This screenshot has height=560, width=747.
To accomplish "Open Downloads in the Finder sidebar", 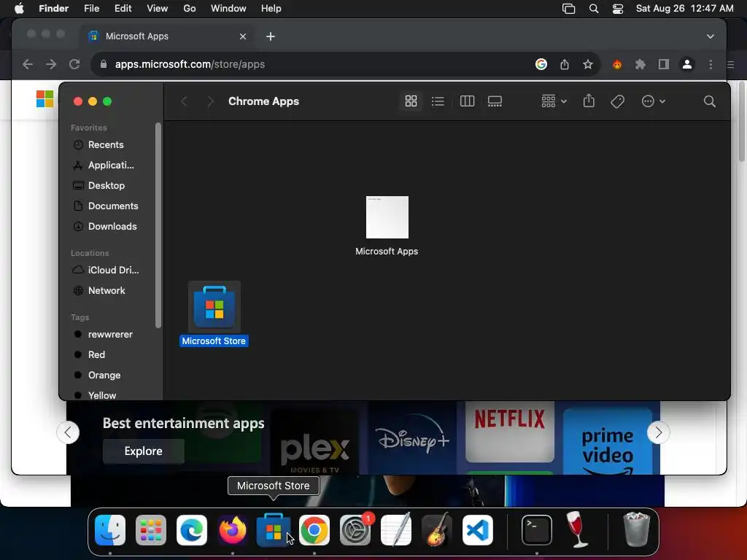I will (112, 227).
